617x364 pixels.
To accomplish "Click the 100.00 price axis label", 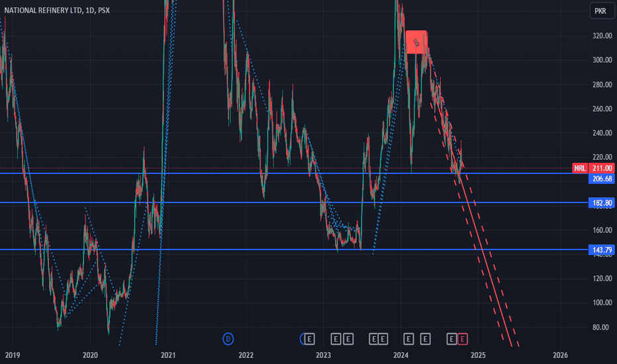I will [x=602, y=302].
